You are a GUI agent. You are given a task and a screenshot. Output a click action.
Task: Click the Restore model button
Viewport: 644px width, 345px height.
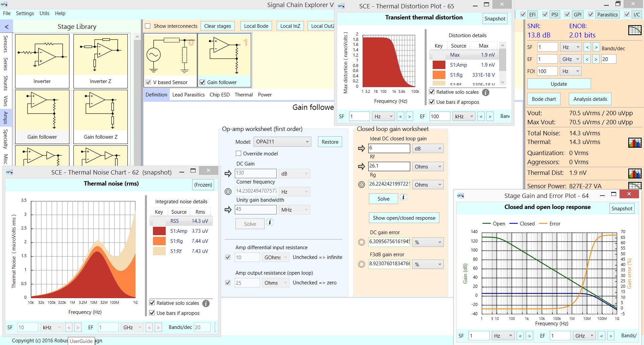click(x=330, y=142)
